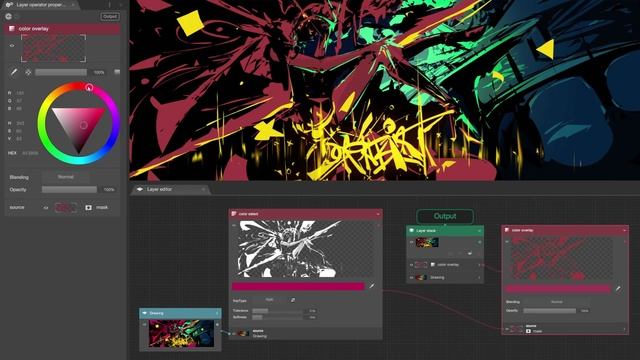Click the color overlay layer icon in Layer stack

433,265
